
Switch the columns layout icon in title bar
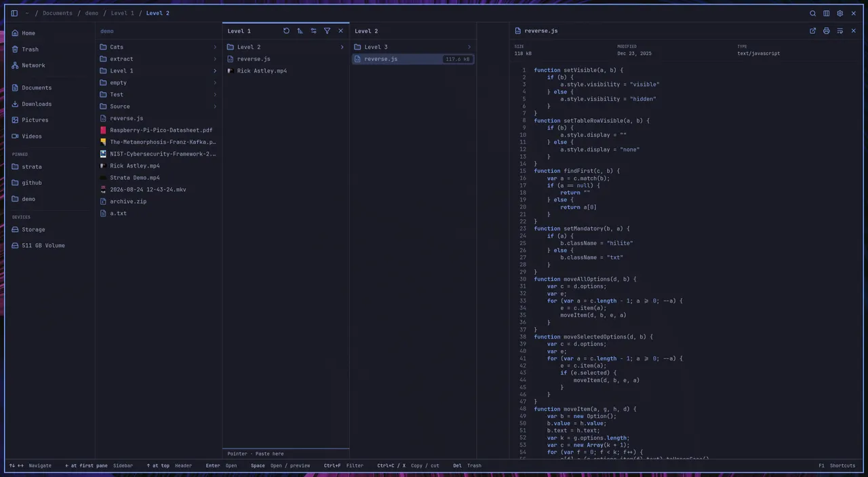pyautogui.click(x=827, y=13)
